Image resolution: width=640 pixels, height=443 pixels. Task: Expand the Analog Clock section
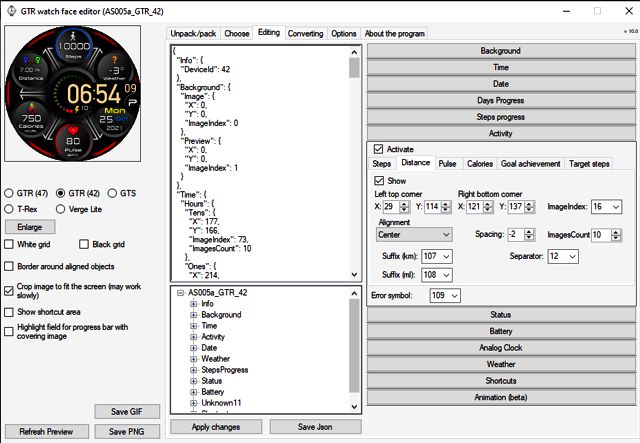pyautogui.click(x=501, y=347)
